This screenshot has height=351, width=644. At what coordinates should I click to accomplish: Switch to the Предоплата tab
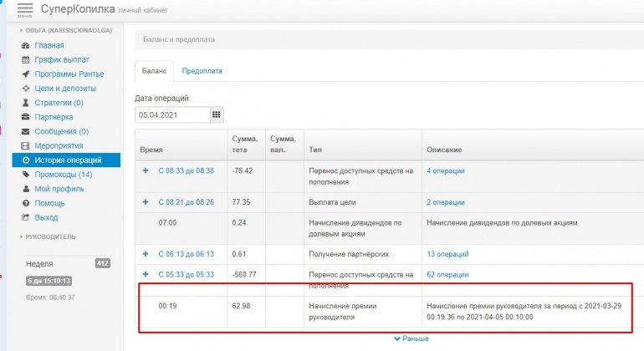[x=202, y=72]
